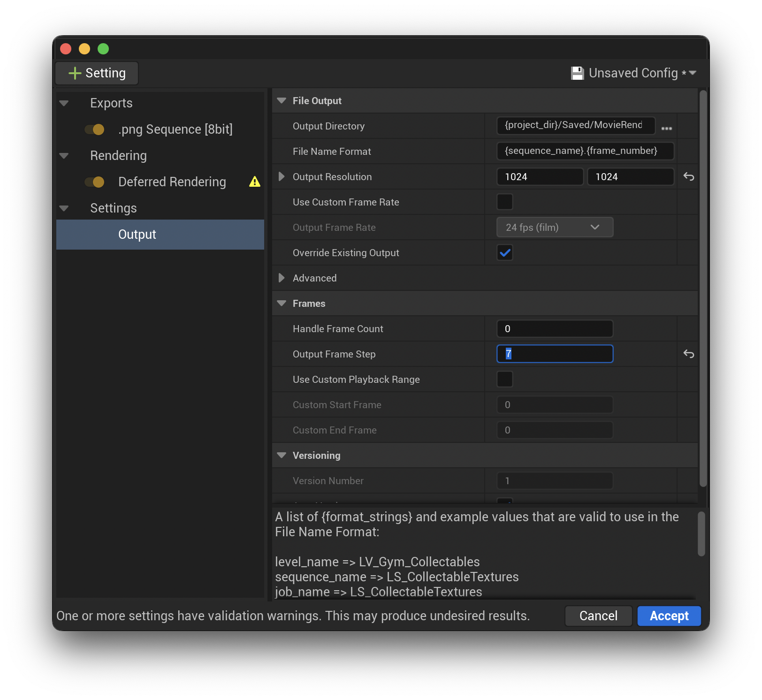Disable the .png Sequence [8bit] toggle
The width and height of the screenshot is (762, 700).
pyautogui.click(x=95, y=129)
